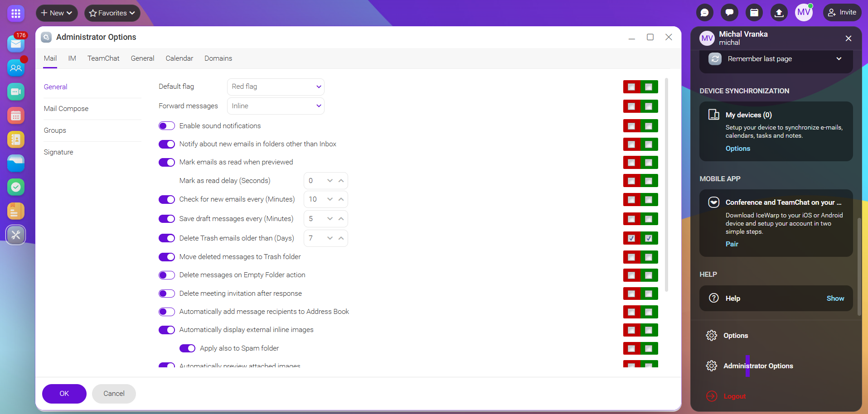The width and height of the screenshot is (868, 414).
Task: Switch to the General tab in the top tab bar
Action: tap(143, 58)
